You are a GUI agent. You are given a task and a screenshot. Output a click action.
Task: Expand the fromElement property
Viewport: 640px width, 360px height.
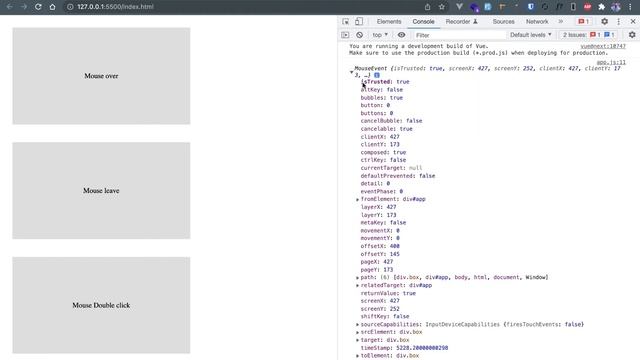point(358,200)
